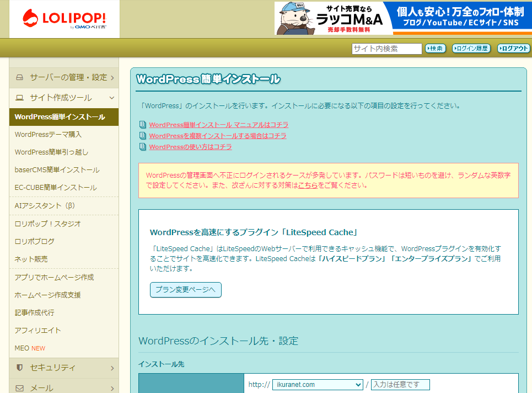Click the サイト内検索 search field
Screen dimensions: 532x393
click(x=386, y=49)
